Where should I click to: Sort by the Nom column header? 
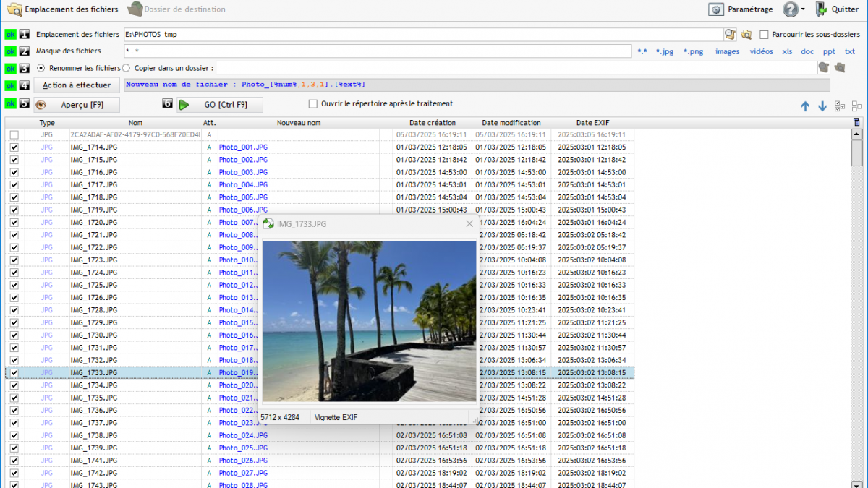point(135,123)
